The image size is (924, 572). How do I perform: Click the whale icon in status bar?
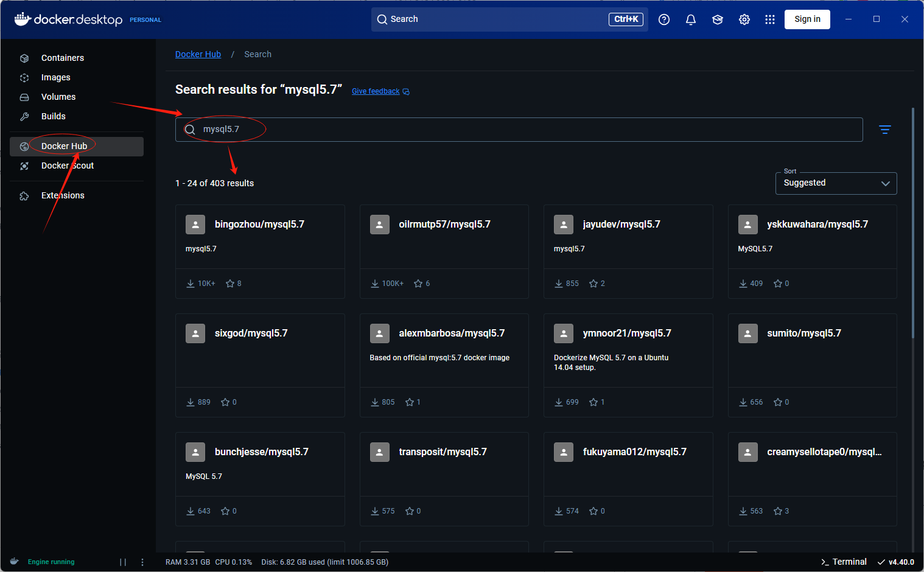point(15,562)
